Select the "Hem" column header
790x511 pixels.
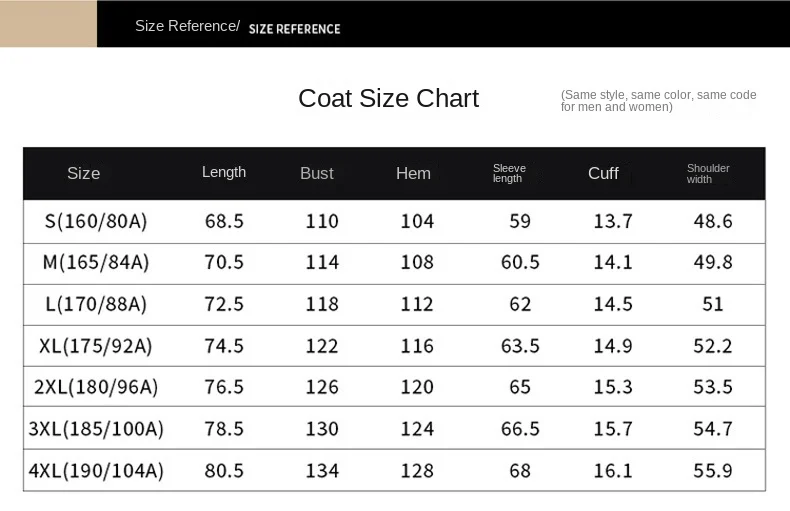point(413,173)
